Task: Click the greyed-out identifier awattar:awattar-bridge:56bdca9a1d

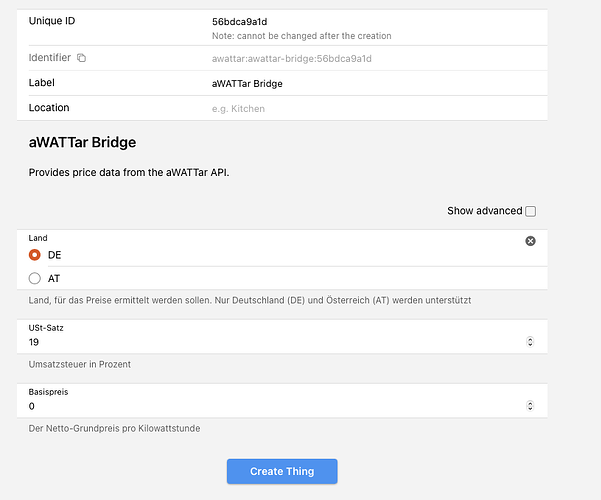Action: click(x=292, y=59)
